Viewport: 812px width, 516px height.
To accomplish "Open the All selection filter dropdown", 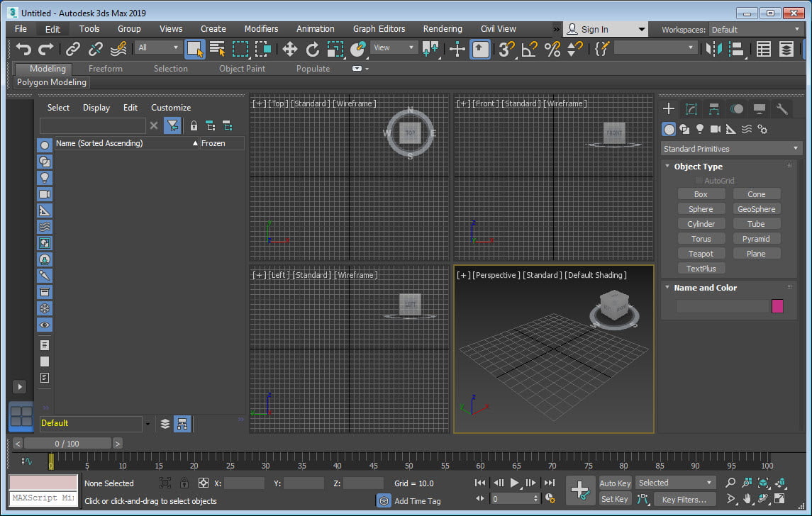I will pos(158,47).
